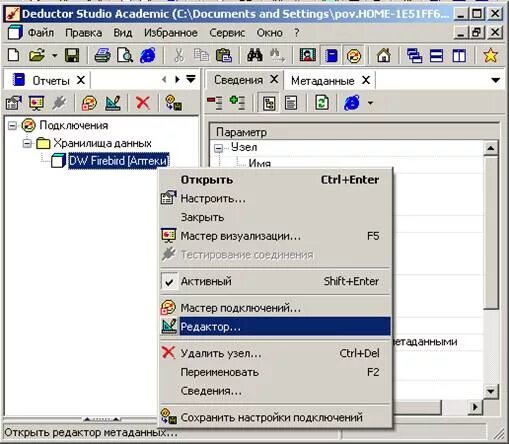The width and height of the screenshot is (509, 444).
Task: Click the Refresh metadata icon
Action: pyautogui.click(x=322, y=103)
